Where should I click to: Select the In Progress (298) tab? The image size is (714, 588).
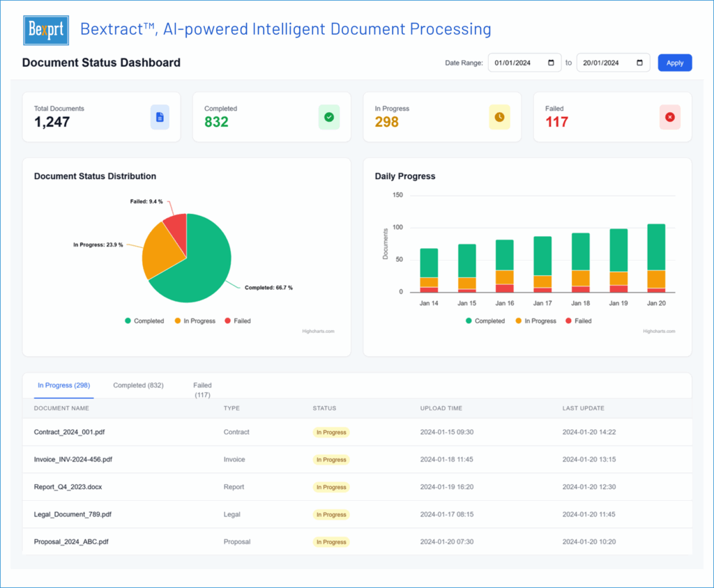(63, 385)
